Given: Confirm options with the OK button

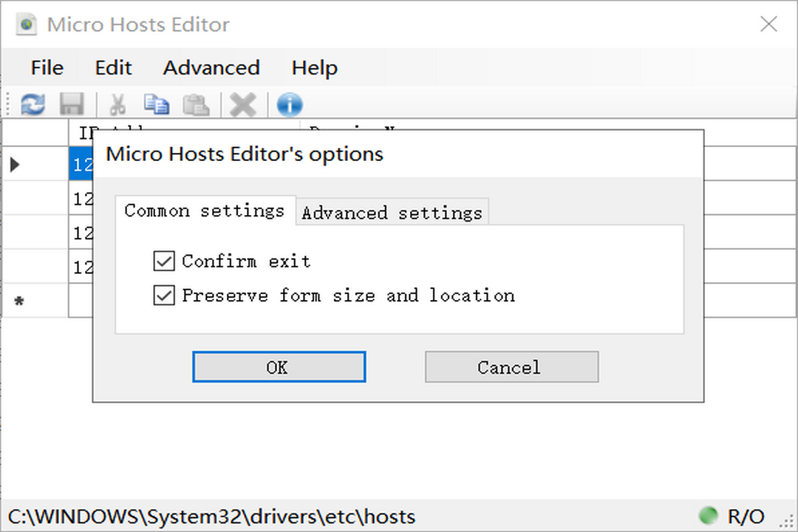Looking at the screenshot, I should pyautogui.click(x=279, y=366).
